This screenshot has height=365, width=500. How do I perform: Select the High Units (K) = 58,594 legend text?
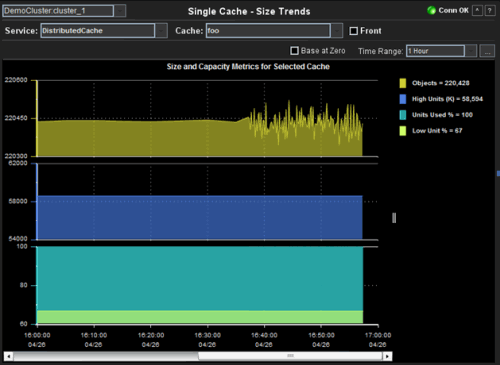[447, 99]
